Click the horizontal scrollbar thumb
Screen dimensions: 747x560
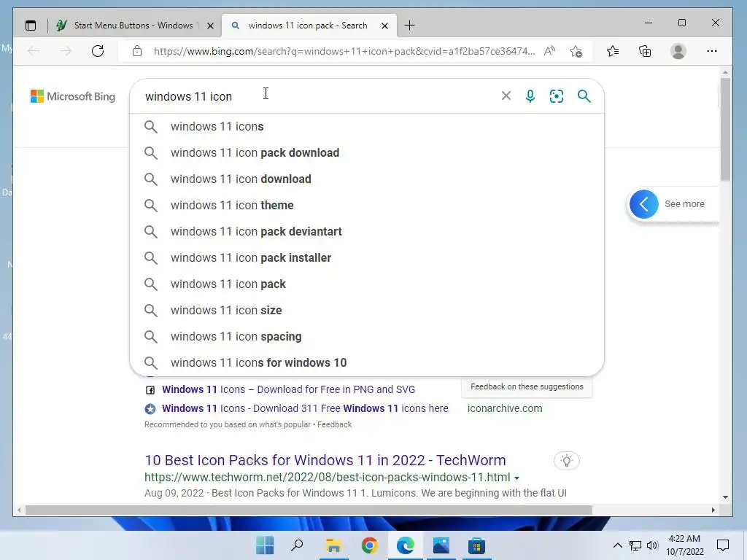pyautogui.click(x=309, y=510)
